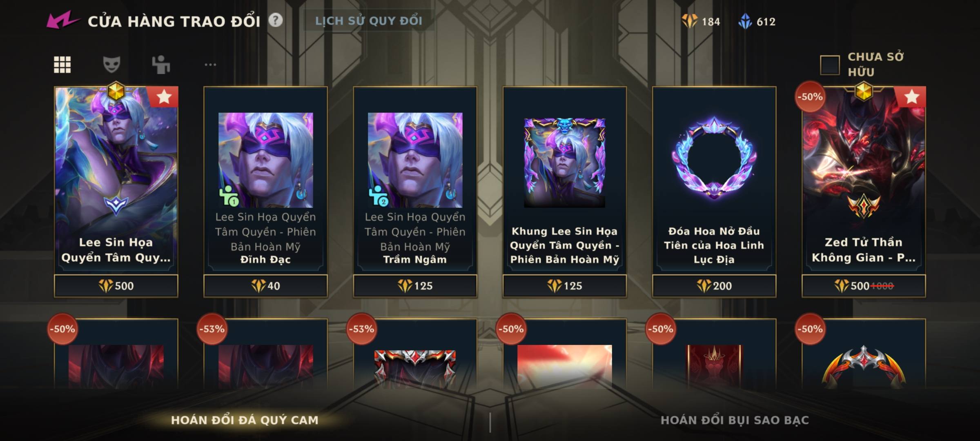Screen dimensions: 980x441
Task: Open the help question mark icon
Action: (276, 20)
